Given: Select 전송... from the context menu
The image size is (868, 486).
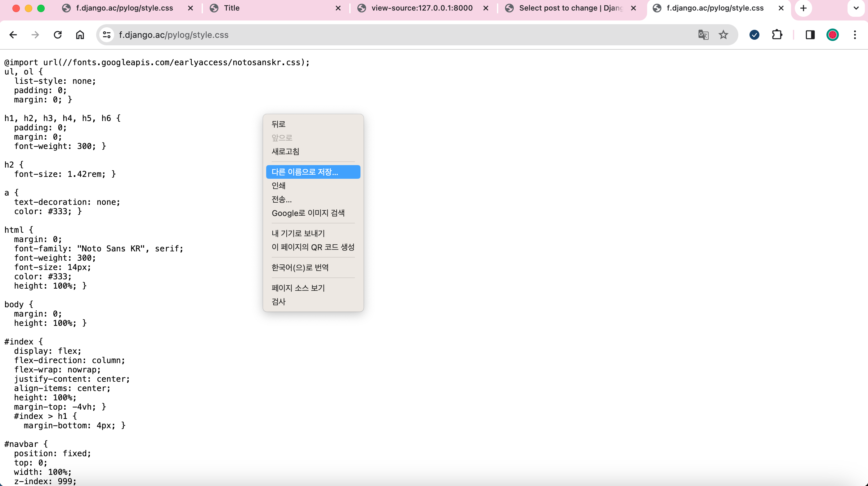Looking at the screenshot, I should (x=313, y=199).
